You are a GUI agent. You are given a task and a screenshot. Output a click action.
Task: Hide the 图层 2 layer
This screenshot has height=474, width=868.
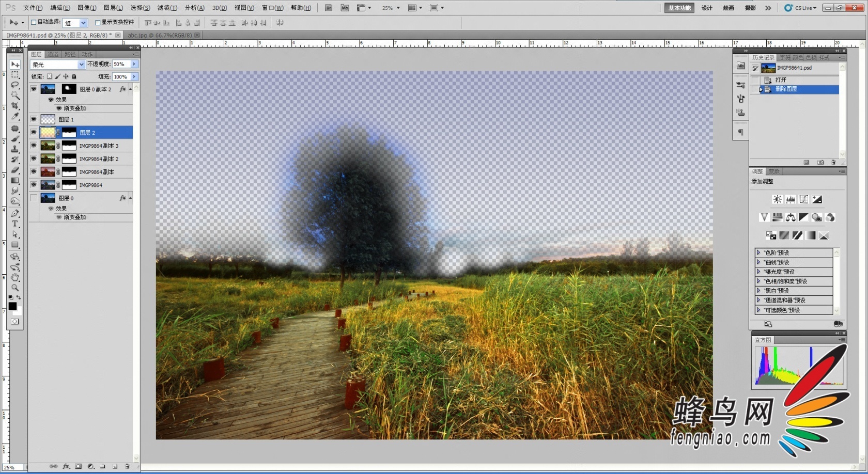(x=34, y=133)
